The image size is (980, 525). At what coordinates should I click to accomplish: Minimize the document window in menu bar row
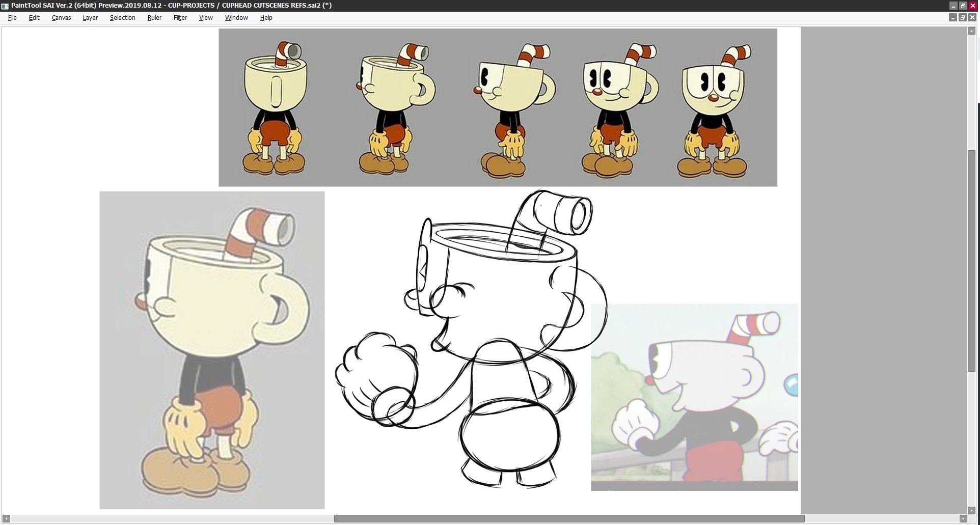tap(953, 17)
